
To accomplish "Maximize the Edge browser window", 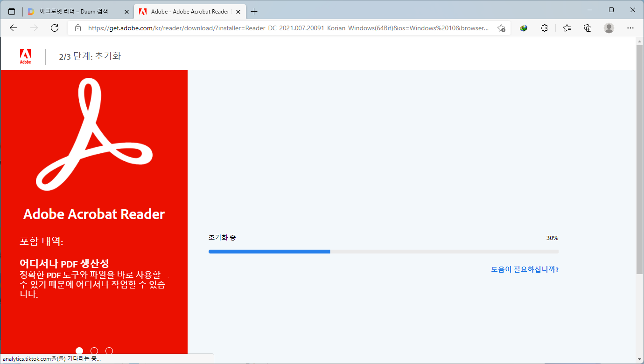I will [x=611, y=10].
